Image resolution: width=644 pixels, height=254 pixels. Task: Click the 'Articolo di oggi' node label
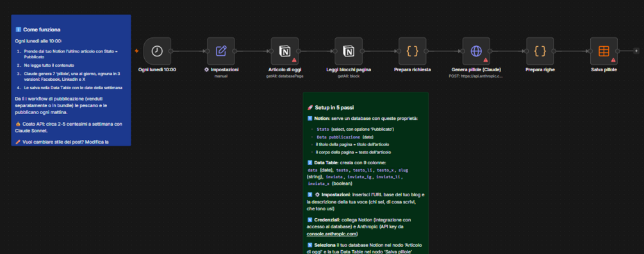(285, 70)
